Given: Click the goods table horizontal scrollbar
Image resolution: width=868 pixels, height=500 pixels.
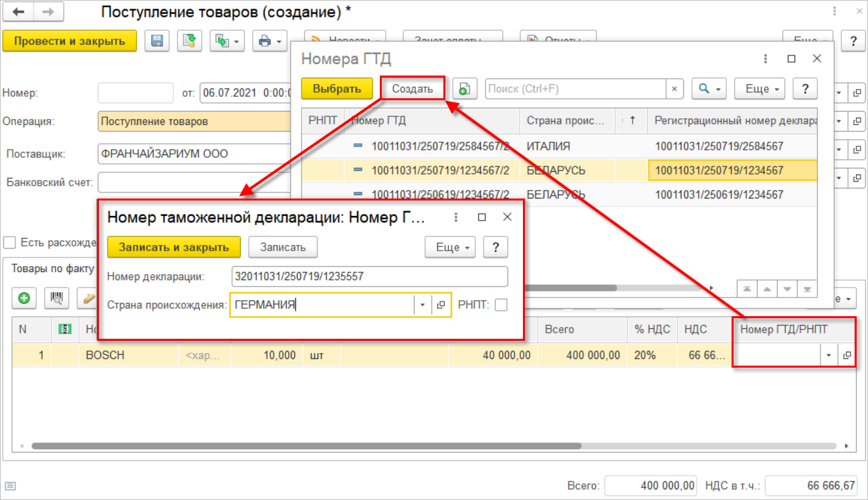Looking at the screenshot, I should (306, 445).
